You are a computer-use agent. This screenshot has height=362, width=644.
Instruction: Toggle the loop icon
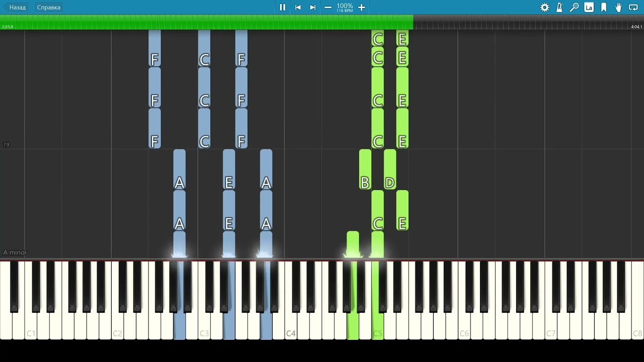tap(633, 7)
